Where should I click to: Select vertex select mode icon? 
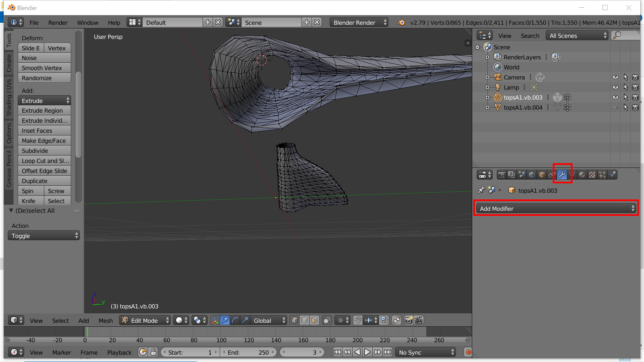[294, 320]
